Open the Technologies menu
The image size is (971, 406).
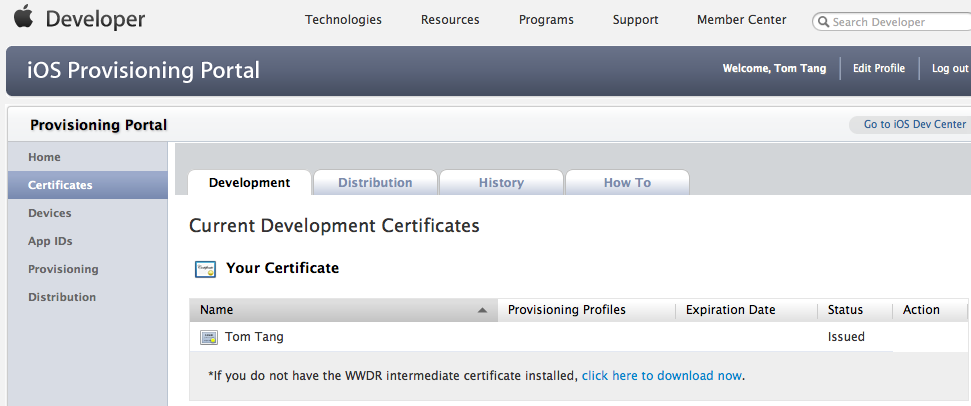[x=343, y=20]
